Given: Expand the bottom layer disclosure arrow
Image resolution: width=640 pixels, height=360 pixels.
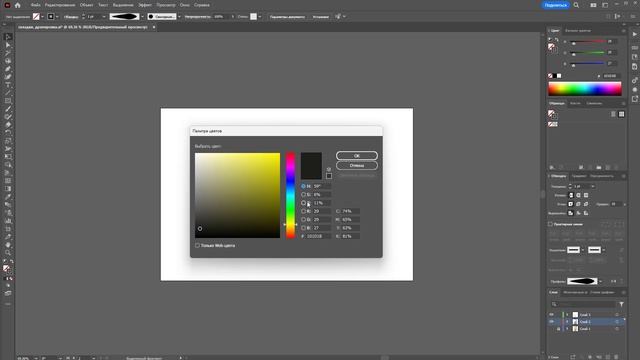Looking at the screenshot, I should 567,329.
